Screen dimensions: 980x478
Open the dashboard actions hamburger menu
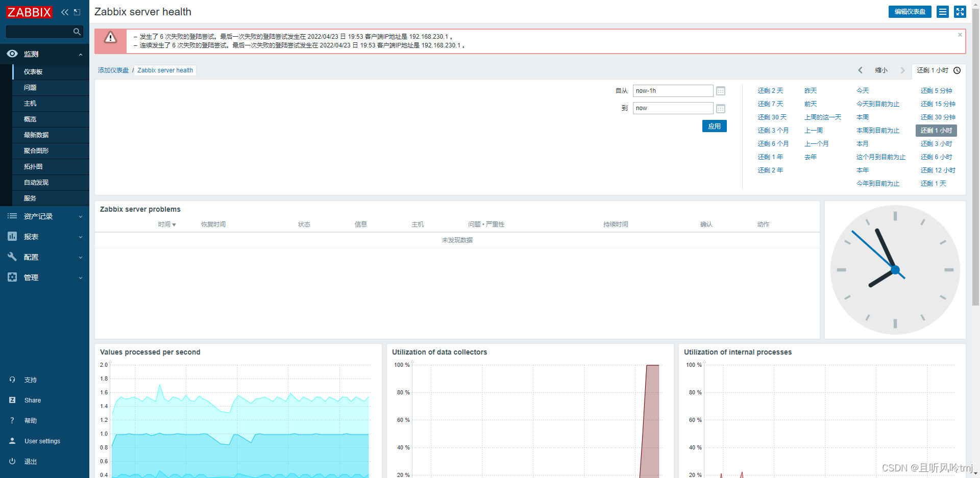click(x=943, y=12)
